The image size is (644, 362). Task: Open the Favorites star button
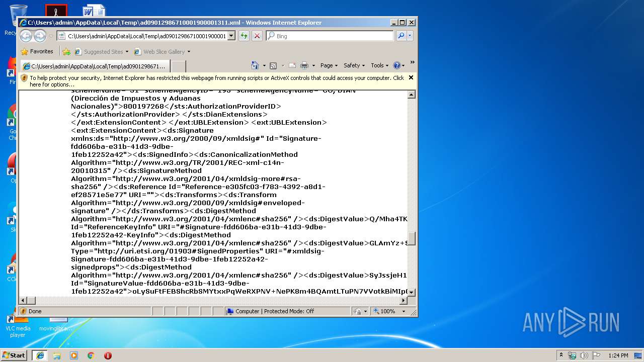click(x=37, y=51)
